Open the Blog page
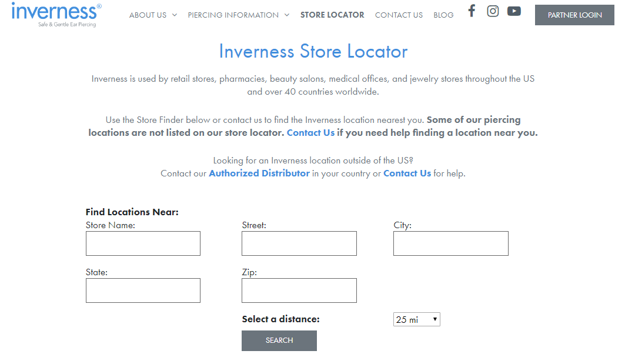625x364 pixels. (443, 15)
